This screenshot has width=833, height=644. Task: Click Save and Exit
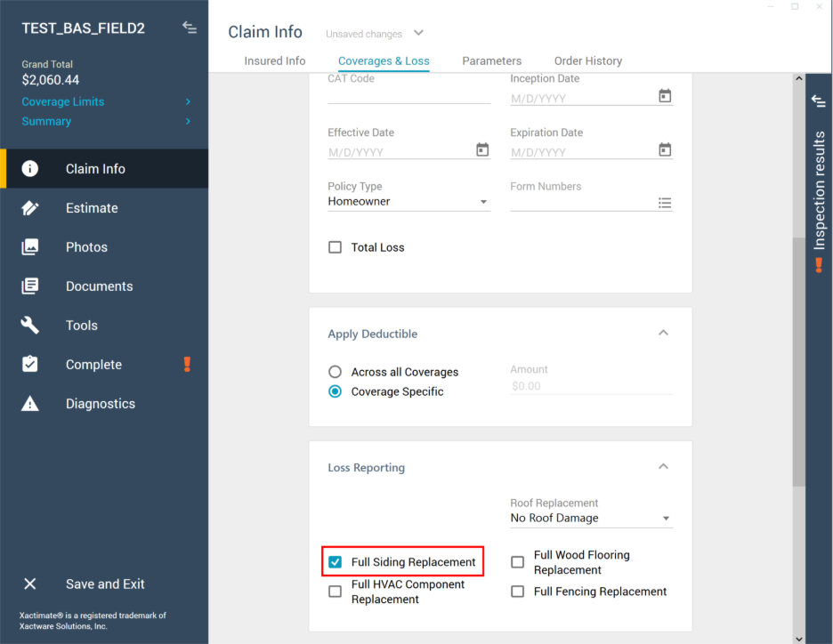coord(104,584)
